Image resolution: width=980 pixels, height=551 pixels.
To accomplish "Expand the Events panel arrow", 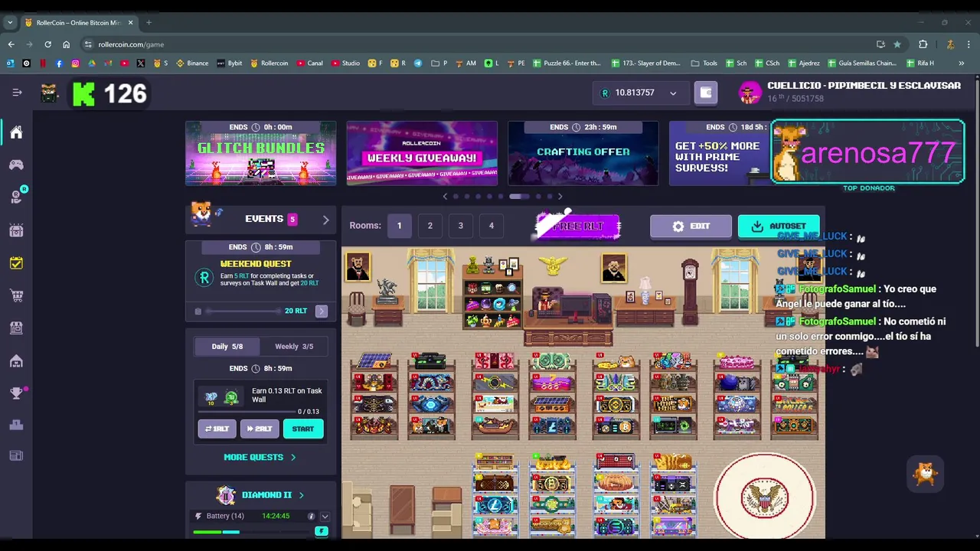I will (325, 220).
